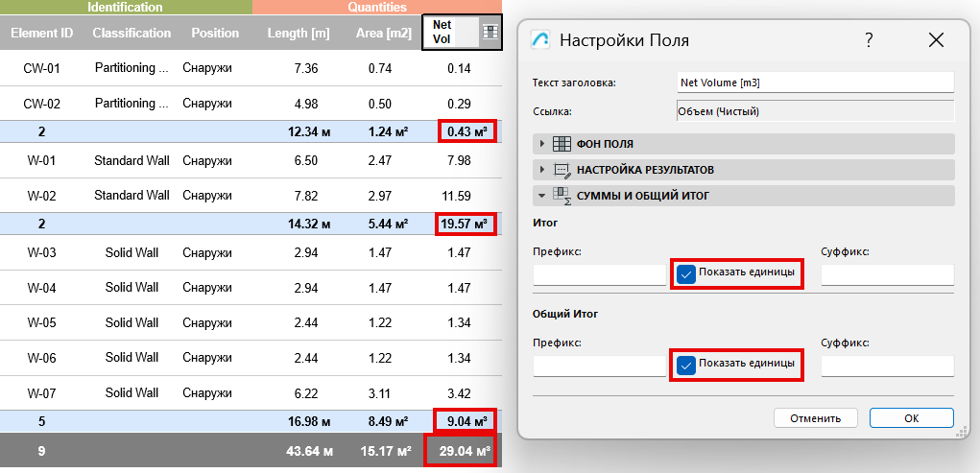Expand the ФОН ПОЛЯ section
The image size is (980, 473).
click(542, 144)
